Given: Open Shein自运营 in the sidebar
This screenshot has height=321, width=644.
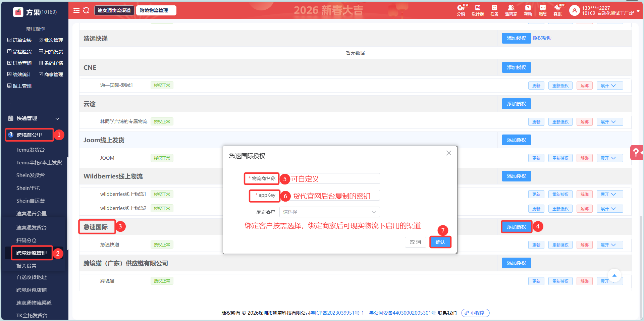Looking at the screenshot, I should pyautogui.click(x=31, y=201).
